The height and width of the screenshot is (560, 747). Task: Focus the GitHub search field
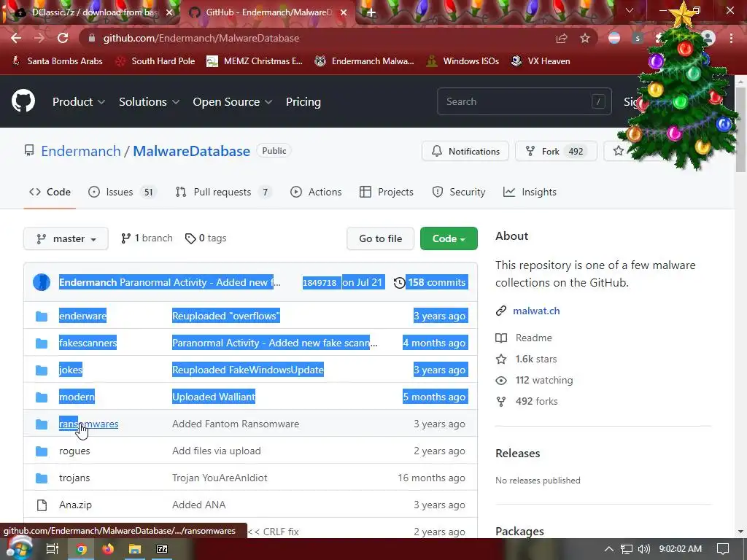pyautogui.click(x=524, y=101)
